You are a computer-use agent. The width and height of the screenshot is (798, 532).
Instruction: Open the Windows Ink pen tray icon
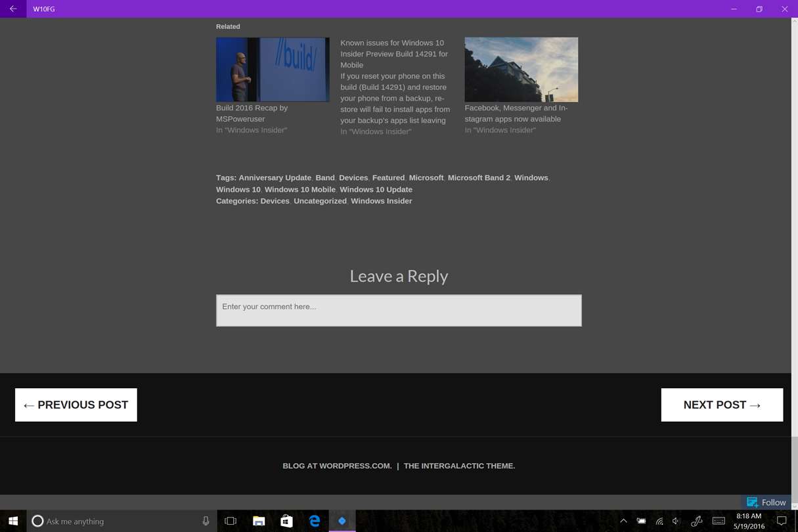697,521
